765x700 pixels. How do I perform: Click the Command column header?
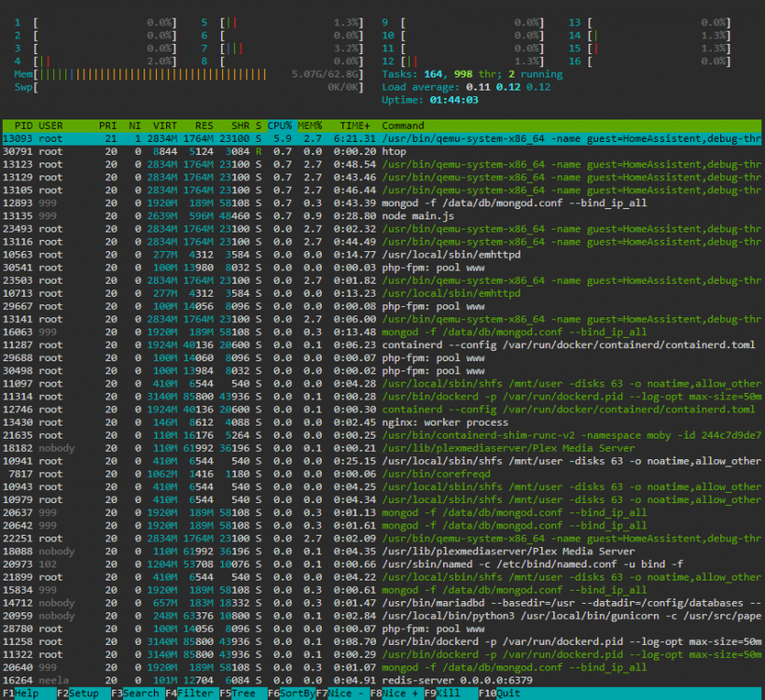coord(403,125)
